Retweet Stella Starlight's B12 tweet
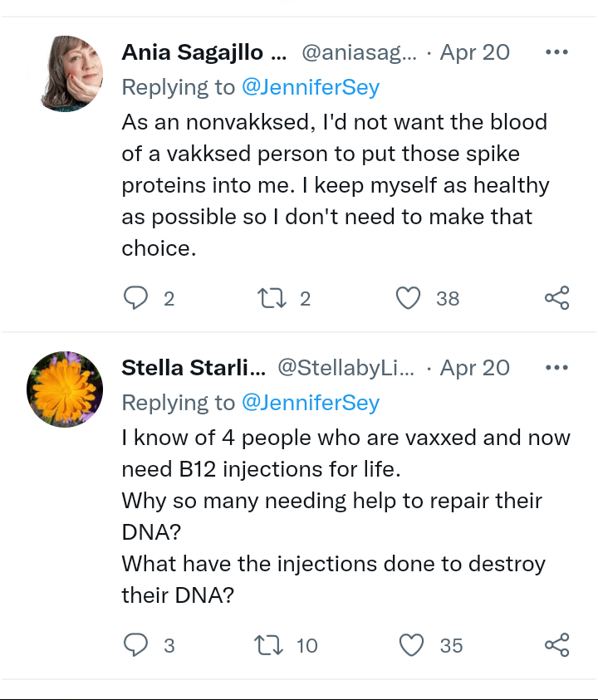 tap(272, 645)
